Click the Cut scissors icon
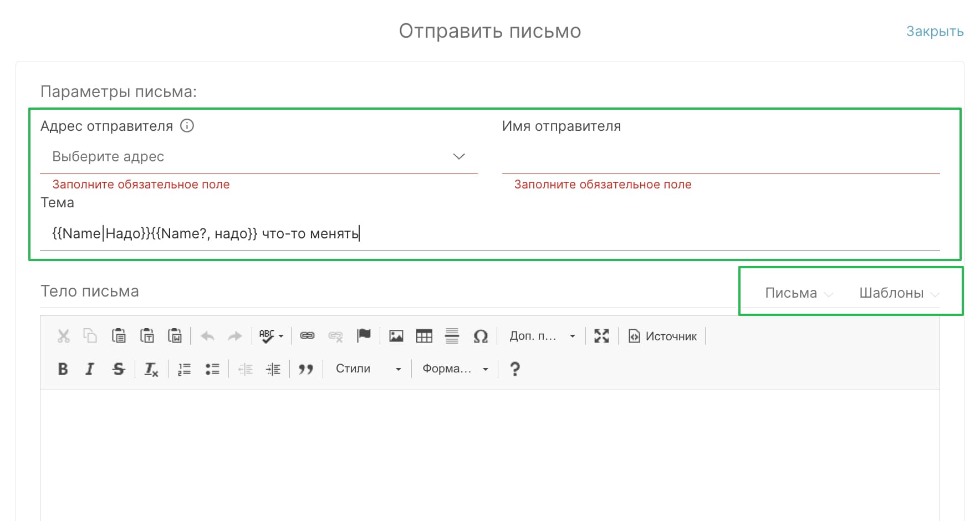The image size is (980, 521). 64,336
